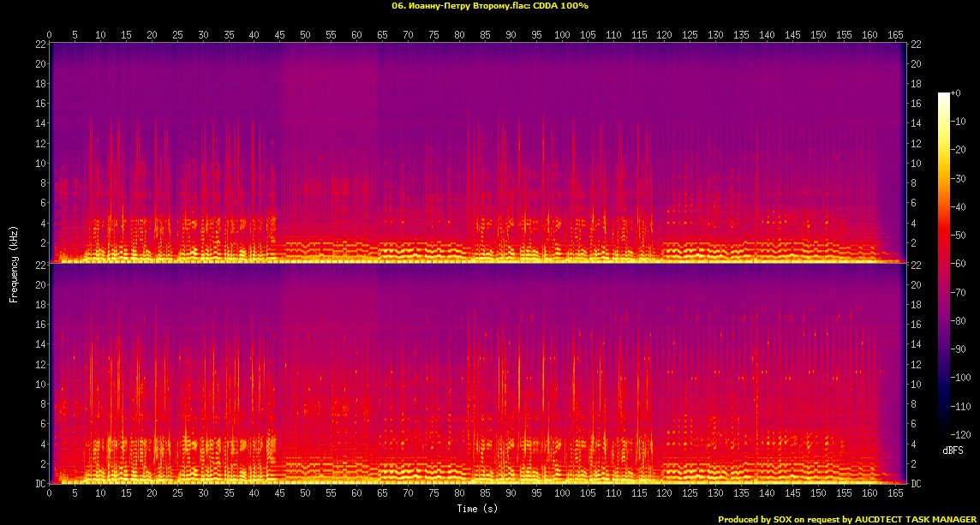Click the "dBFS" label under the color scale
980x525 pixels.
pyautogui.click(x=953, y=450)
